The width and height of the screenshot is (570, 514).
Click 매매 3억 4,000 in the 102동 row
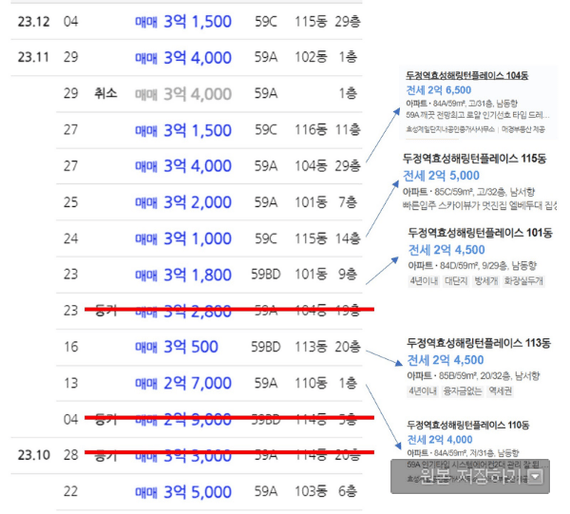[x=183, y=57]
